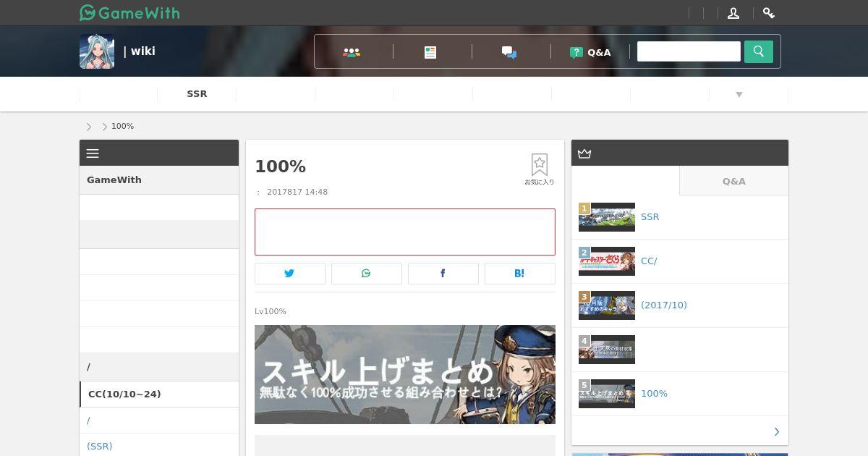Toggle the sidebar hamburger menu icon
868x456 pixels.
point(93,153)
